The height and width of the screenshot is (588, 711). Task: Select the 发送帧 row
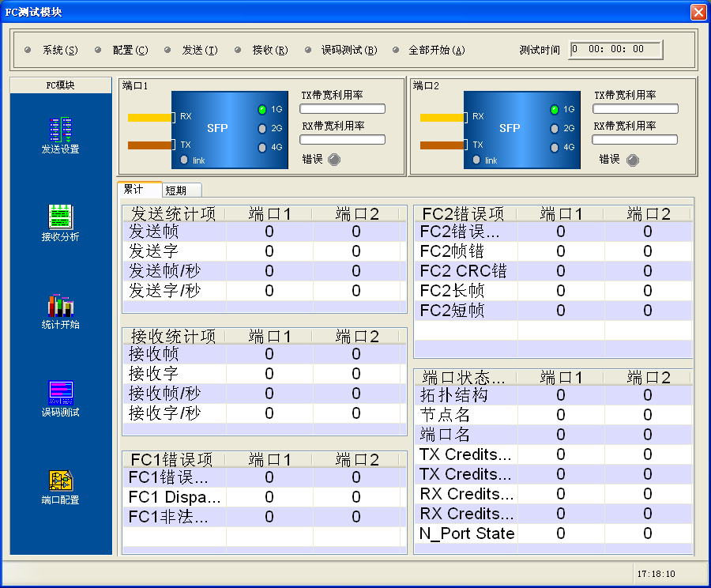(x=265, y=232)
